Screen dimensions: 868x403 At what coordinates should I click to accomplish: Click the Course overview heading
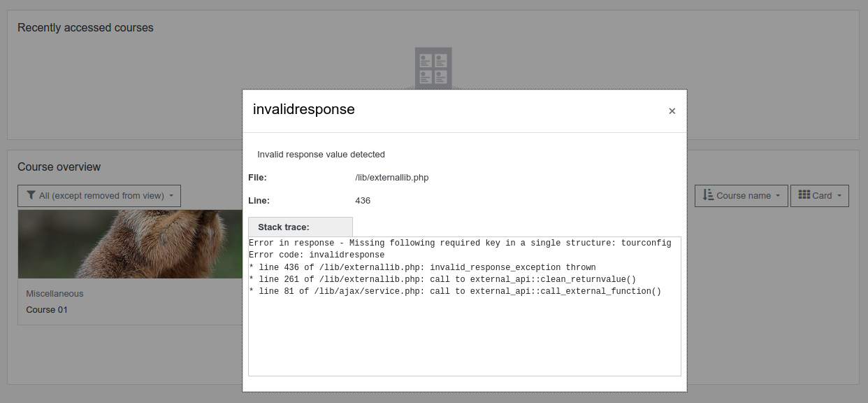59,167
